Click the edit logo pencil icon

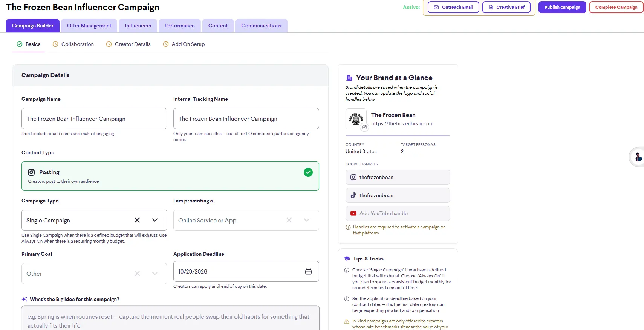tap(364, 127)
